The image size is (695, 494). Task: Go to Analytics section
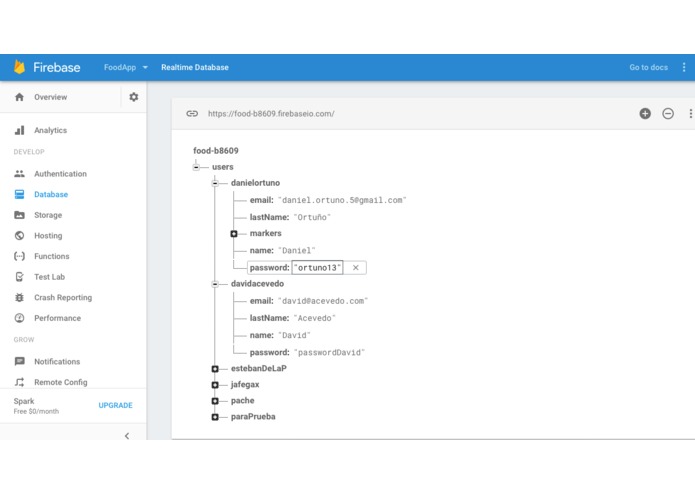point(51,130)
